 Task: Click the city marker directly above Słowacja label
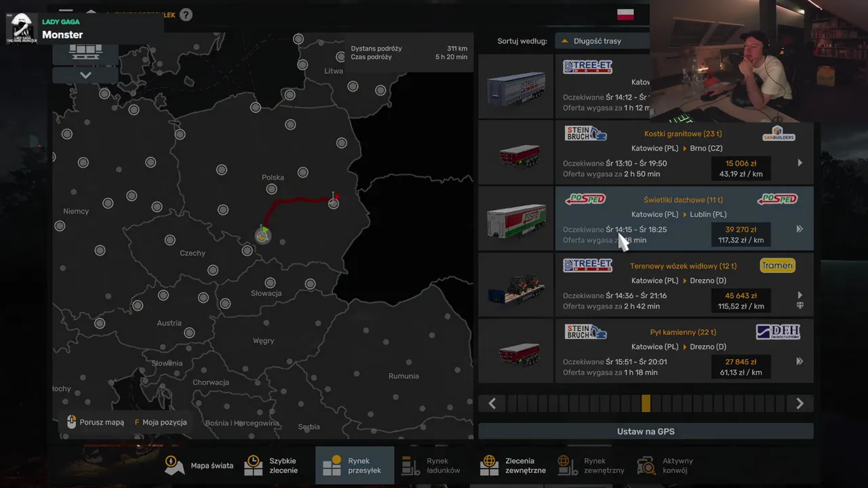270,283
